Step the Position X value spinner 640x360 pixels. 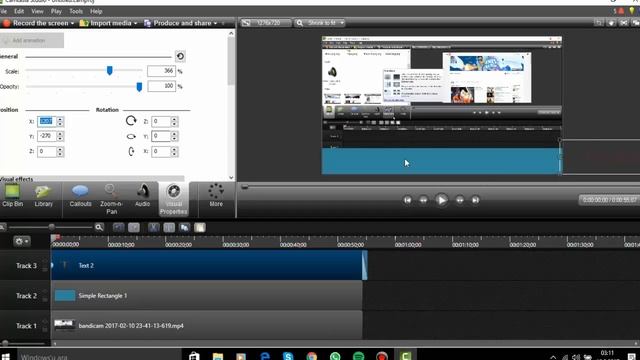(x=60, y=121)
